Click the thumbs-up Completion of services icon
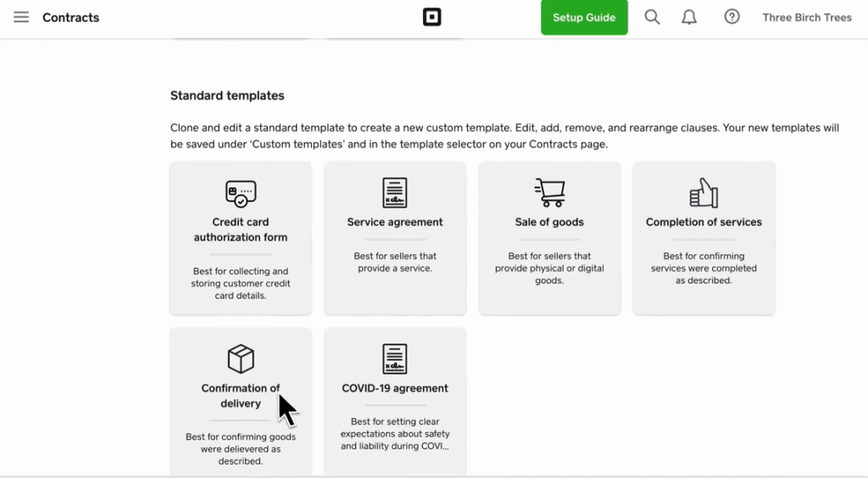 [x=704, y=192]
